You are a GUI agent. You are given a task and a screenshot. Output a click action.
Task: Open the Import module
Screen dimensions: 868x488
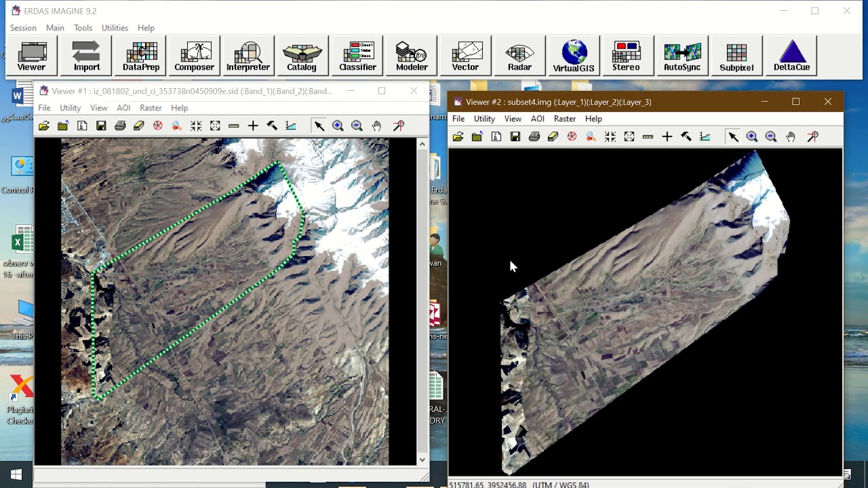coord(86,56)
